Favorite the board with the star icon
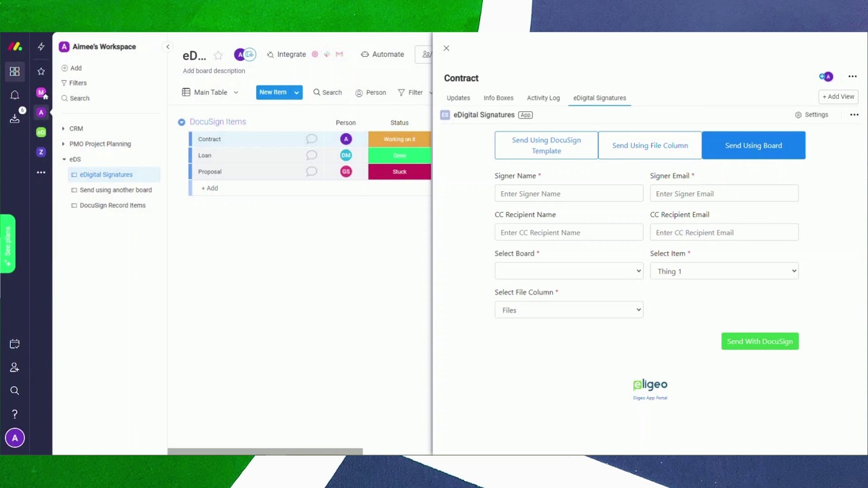The image size is (868, 488). click(218, 55)
